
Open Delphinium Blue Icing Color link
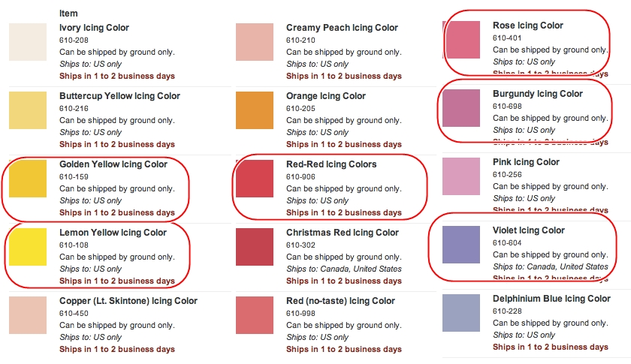pyautogui.click(x=551, y=299)
